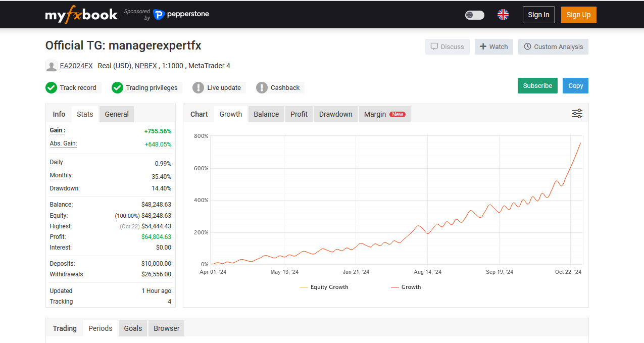This screenshot has height=343, width=644.
Task: Click the Sign In button
Action: [x=538, y=15]
